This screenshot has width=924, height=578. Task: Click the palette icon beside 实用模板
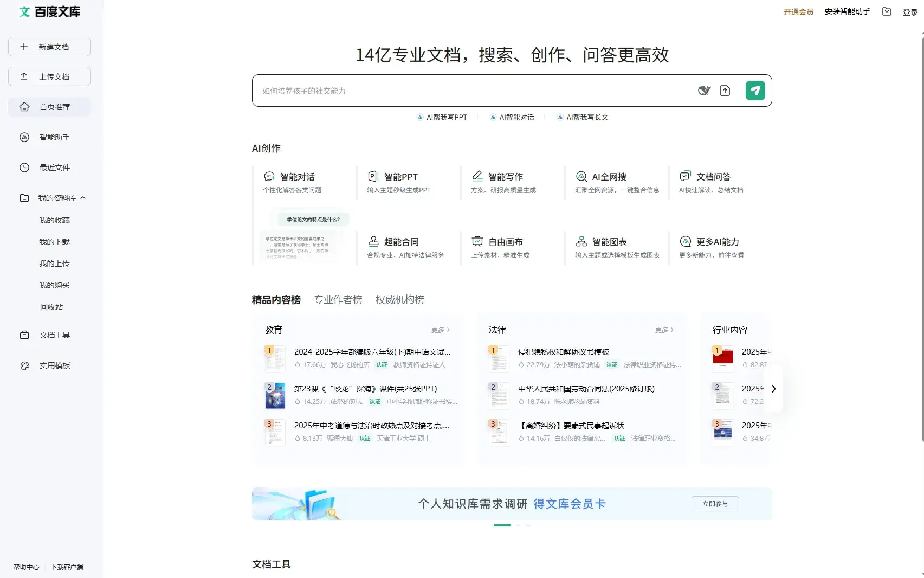click(24, 365)
